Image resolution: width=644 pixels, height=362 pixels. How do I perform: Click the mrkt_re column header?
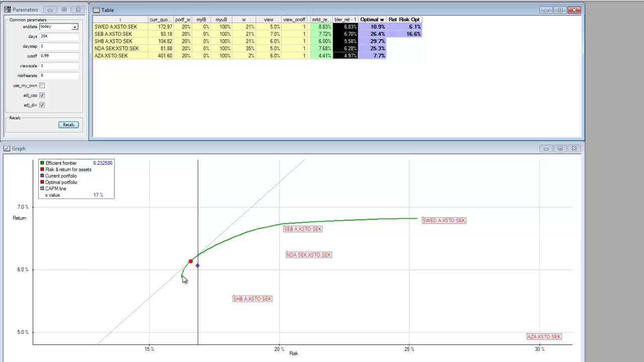(320, 20)
